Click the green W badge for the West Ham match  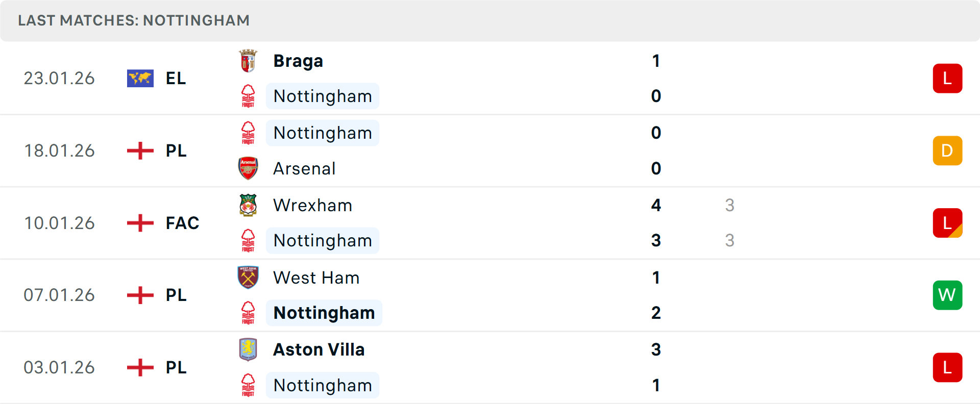pyautogui.click(x=947, y=295)
